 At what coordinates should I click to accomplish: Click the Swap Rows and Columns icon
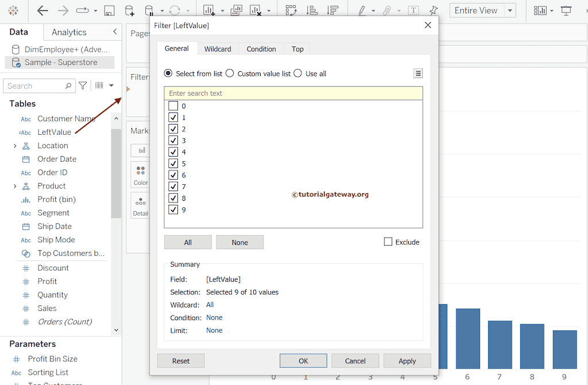coord(291,10)
